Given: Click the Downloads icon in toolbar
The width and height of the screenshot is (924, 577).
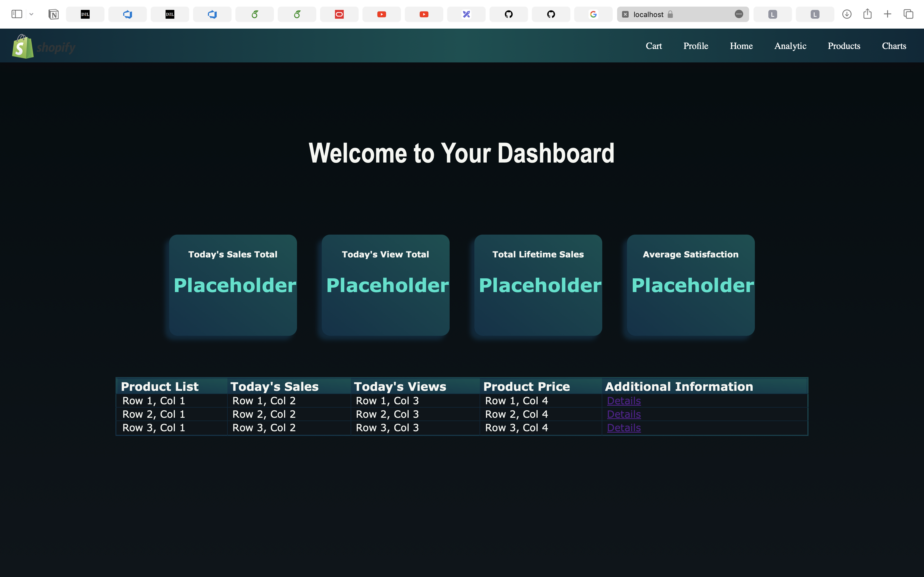Looking at the screenshot, I should 847,14.
